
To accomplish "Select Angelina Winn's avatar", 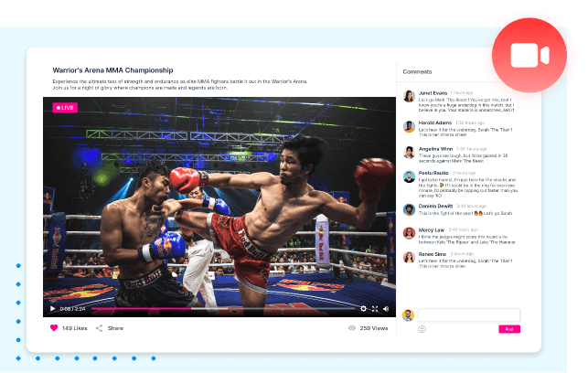I will pos(409,152).
